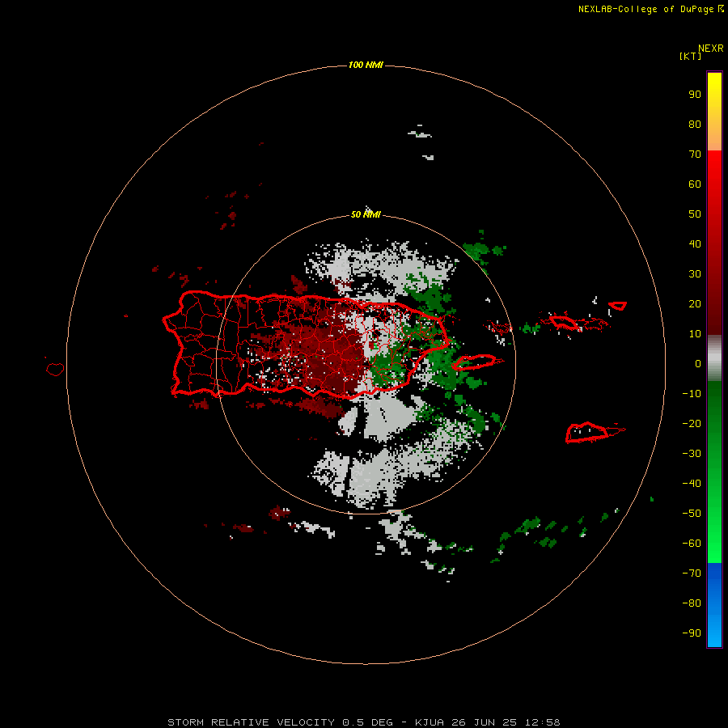Viewport: 728px width, 728px height.
Task: Click the -80 scale value
Action: pyautogui.click(x=692, y=603)
